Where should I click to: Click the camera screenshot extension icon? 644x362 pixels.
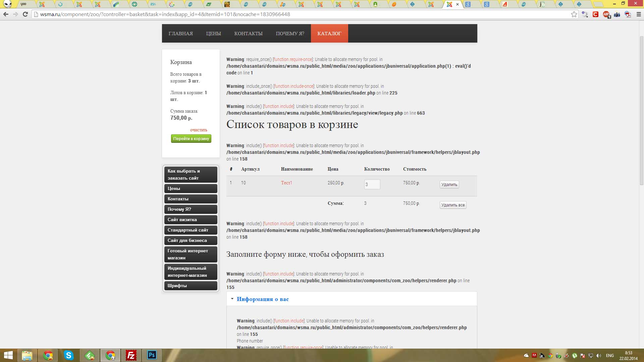click(617, 14)
